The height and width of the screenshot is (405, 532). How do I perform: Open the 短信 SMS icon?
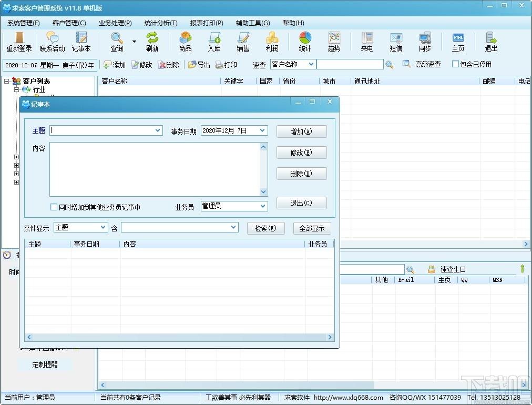click(396, 42)
